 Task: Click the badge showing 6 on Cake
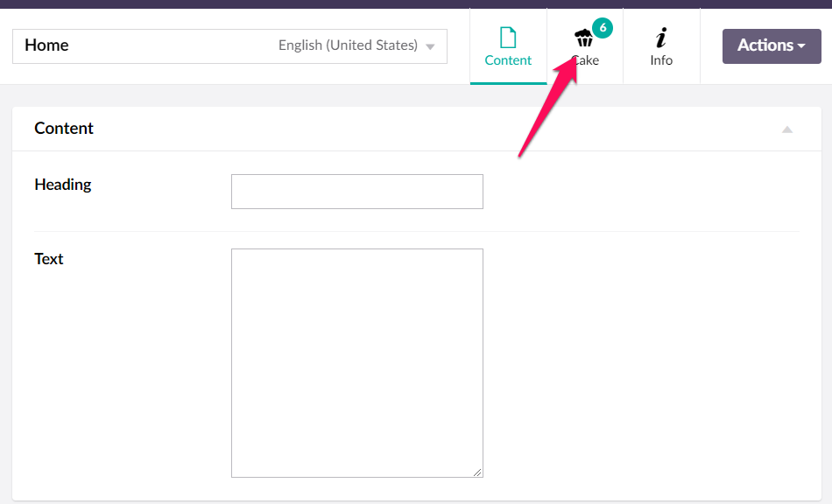(603, 28)
